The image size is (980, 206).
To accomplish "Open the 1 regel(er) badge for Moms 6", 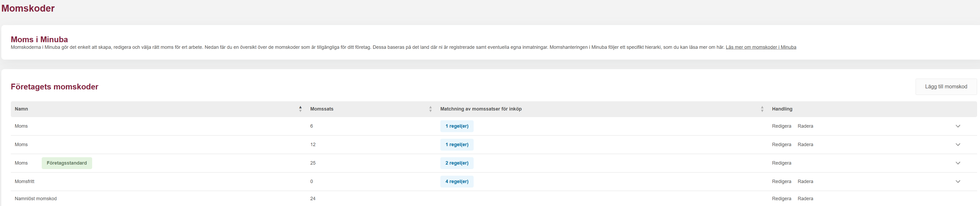I will coord(456,126).
